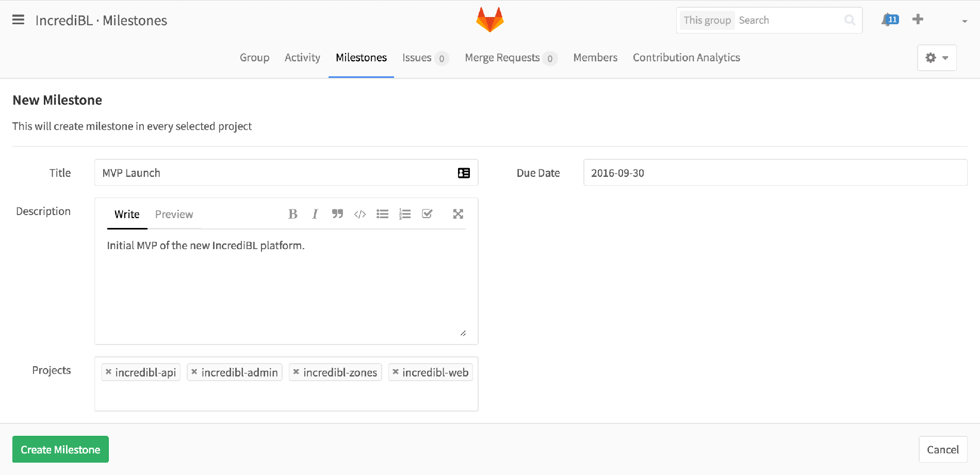Click the zen mode icon in the Title field
Image resolution: width=980 pixels, height=475 pixels.
pyautogui.click(x=464, y=172)
